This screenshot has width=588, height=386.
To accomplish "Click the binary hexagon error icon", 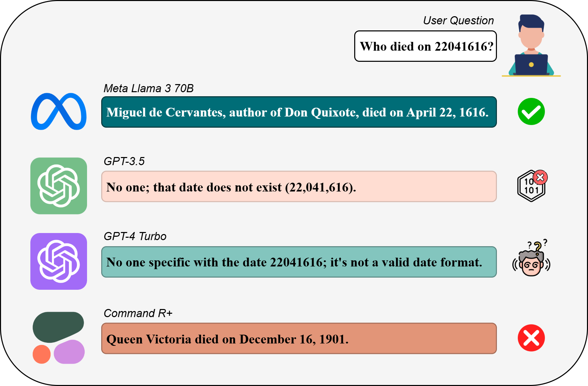I will 532,186.
